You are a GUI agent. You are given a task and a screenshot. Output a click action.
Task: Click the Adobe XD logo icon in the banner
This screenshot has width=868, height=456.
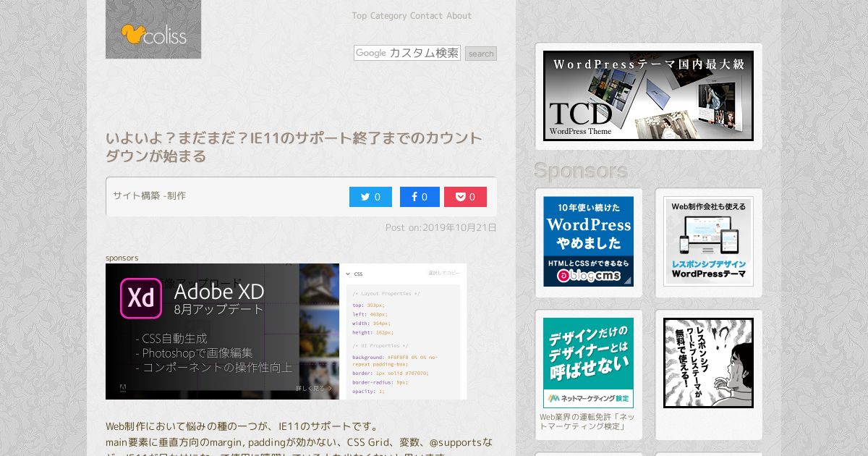point(141,298)
